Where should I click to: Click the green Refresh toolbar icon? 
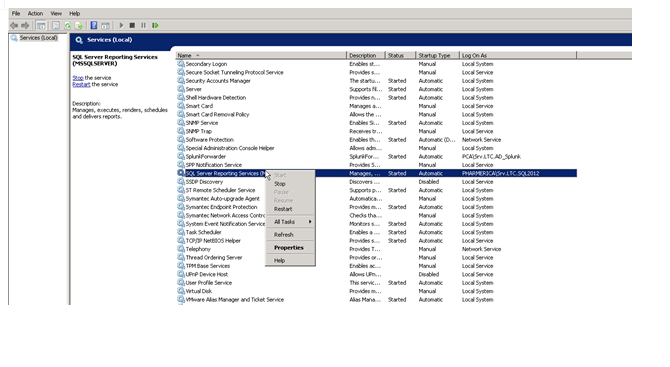[68, 26]
